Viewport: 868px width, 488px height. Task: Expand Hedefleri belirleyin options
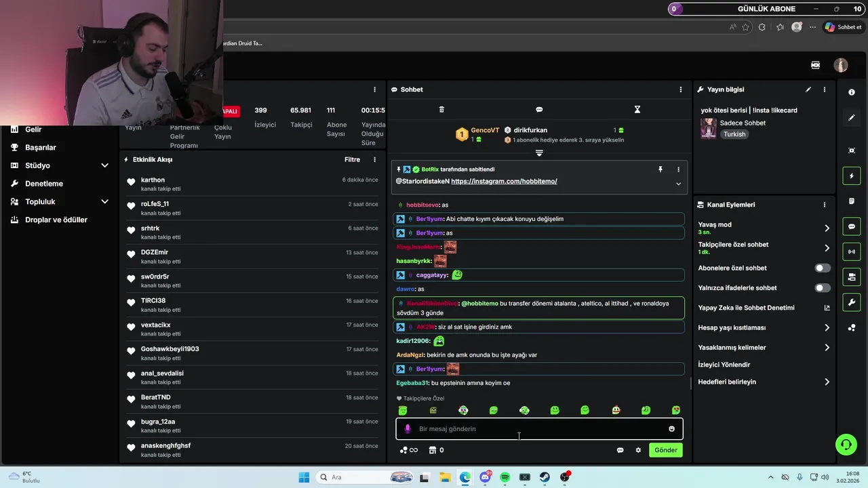coord(827,382)
